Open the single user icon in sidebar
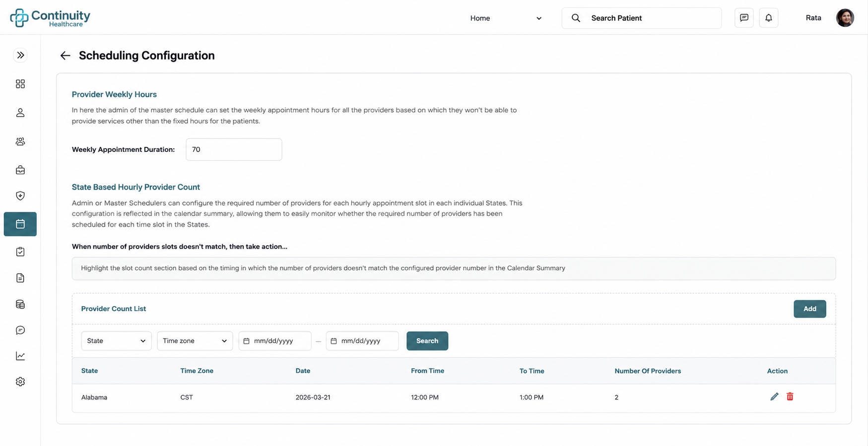The height and width of the screenshot is (446, 868). point(20,113)
